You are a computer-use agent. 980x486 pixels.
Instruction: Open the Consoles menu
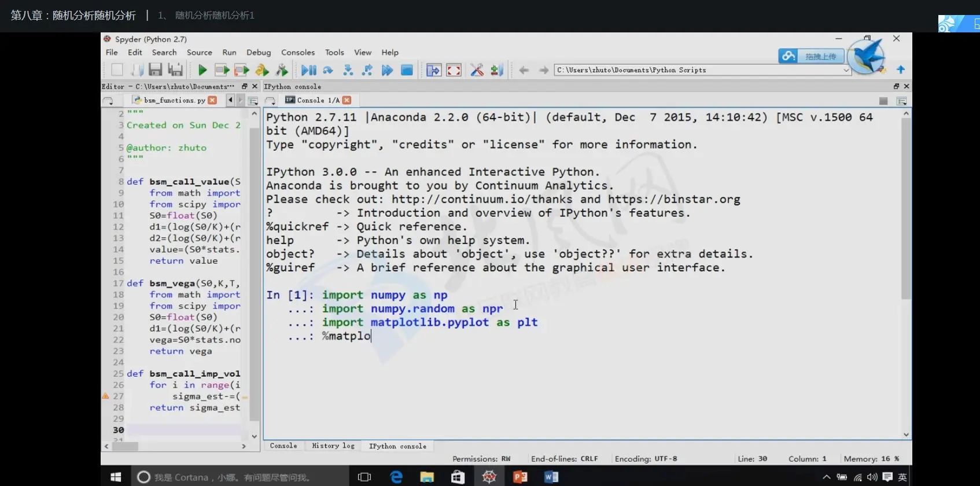(298, 52)
